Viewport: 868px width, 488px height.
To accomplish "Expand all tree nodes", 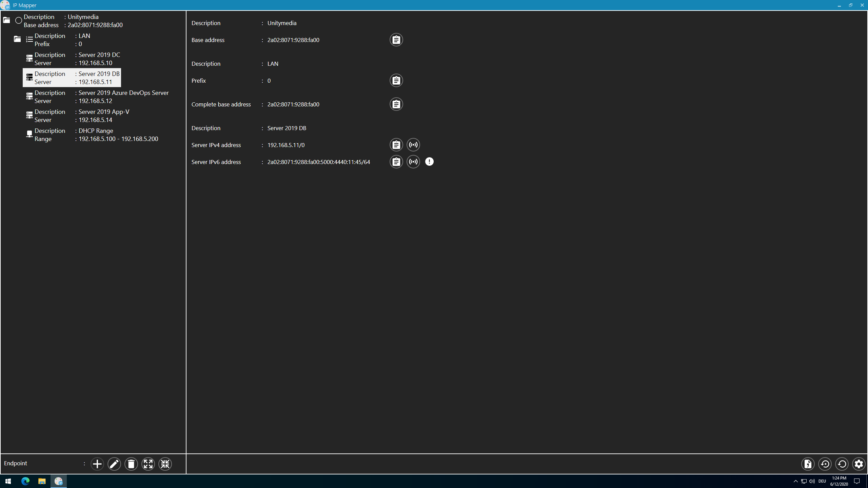I will click(x=148, y=464).
